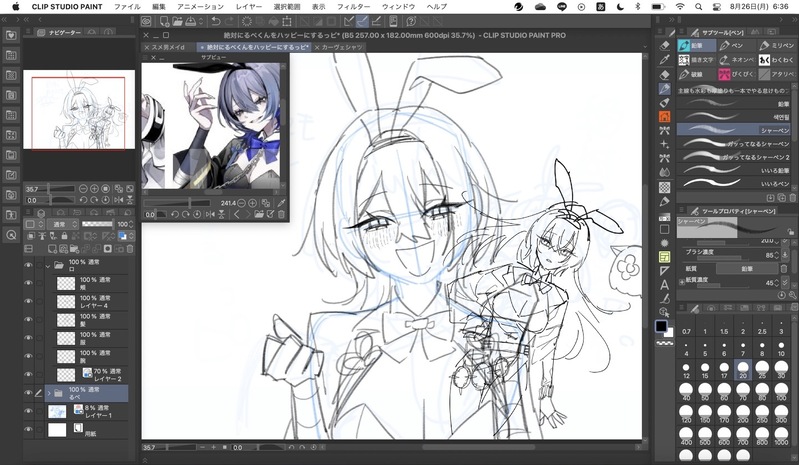Choose the ガツってなるシャーペン 2 brush
799x465 pixels.
click(734, 157)
